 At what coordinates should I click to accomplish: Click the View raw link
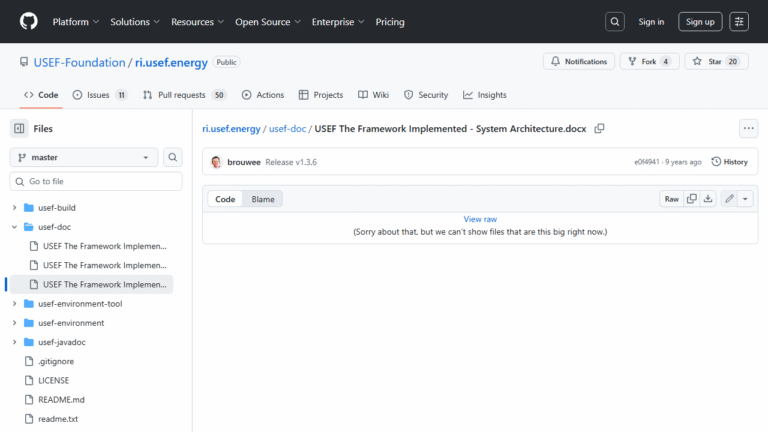pyautogui.click(x=480, y=219)
